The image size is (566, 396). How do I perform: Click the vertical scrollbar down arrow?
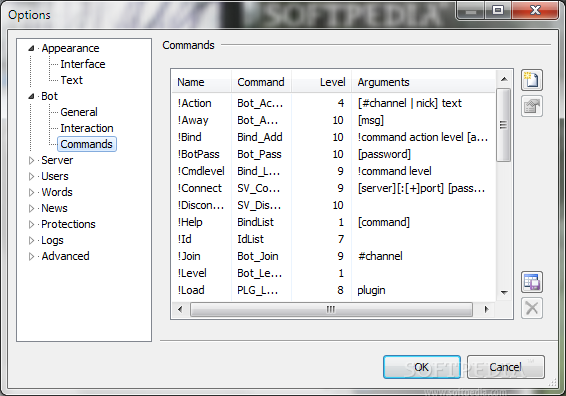point(504,292)
